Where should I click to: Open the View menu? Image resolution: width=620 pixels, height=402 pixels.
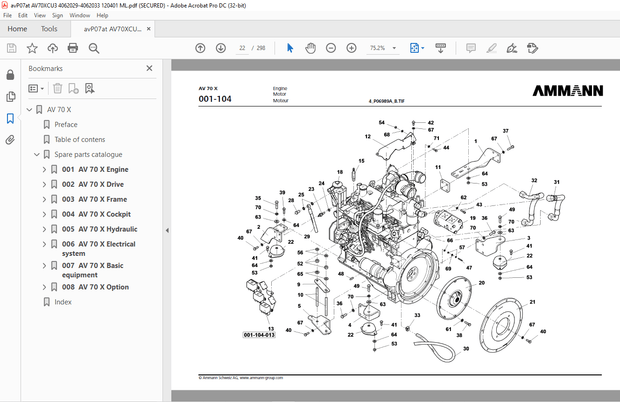coord(39,16)
